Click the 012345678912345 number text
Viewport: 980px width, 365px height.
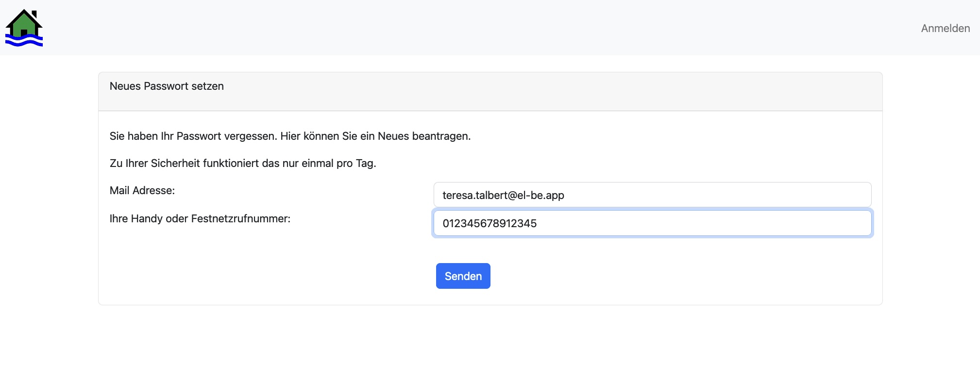coord(490,223)
